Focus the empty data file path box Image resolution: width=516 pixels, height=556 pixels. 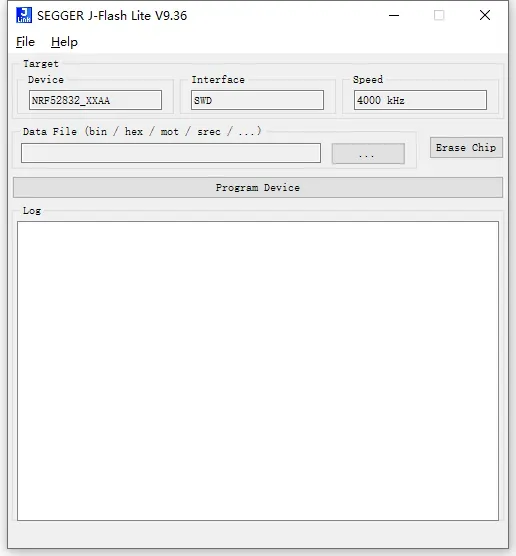[x=171, y=153]
